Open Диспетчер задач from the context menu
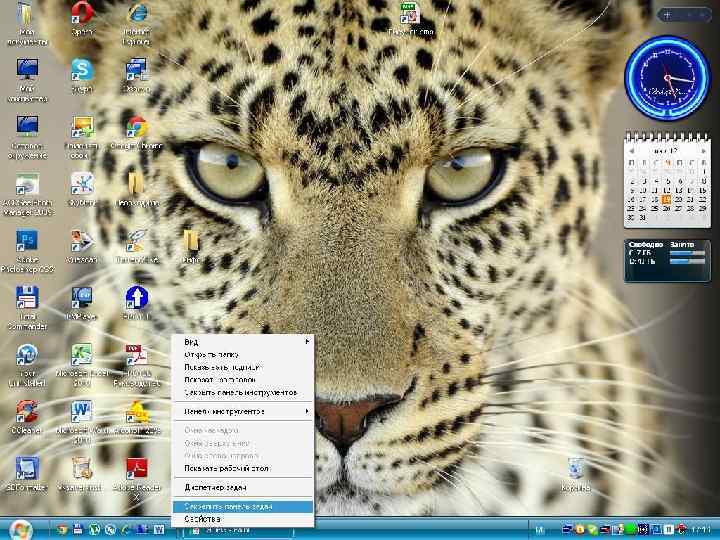This screenshot has width=720, height=540. (243, 487)
